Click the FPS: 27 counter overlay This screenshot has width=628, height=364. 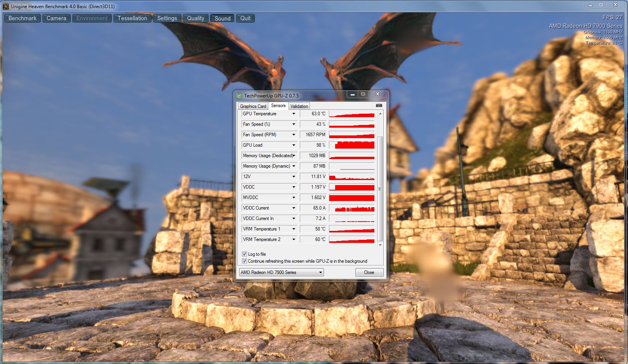click(x=612, y=17)
